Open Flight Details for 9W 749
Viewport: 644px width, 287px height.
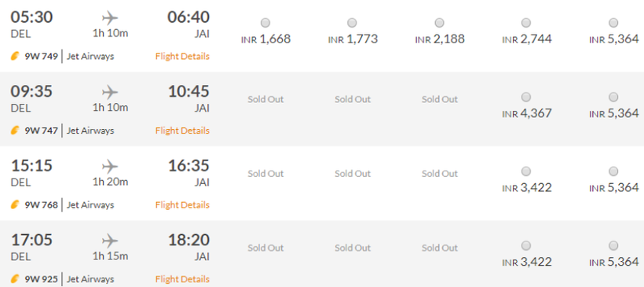tap(182, 57)
